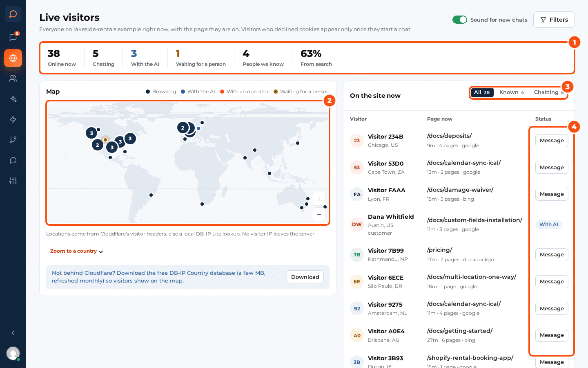This screenshot has height=368, width=588.
Task: Click the With AI status for Dana Whitfield
Action: (548, 224)
